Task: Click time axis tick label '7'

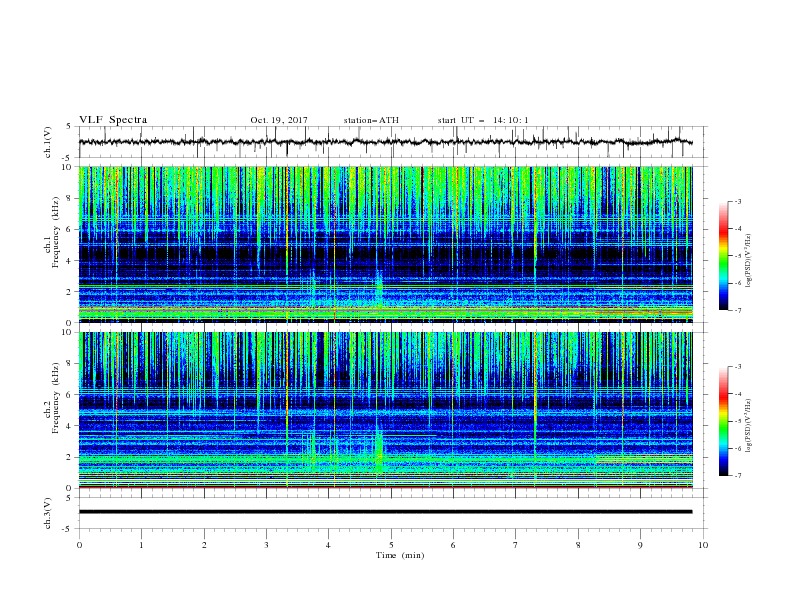Action: (x=516, y=545)
